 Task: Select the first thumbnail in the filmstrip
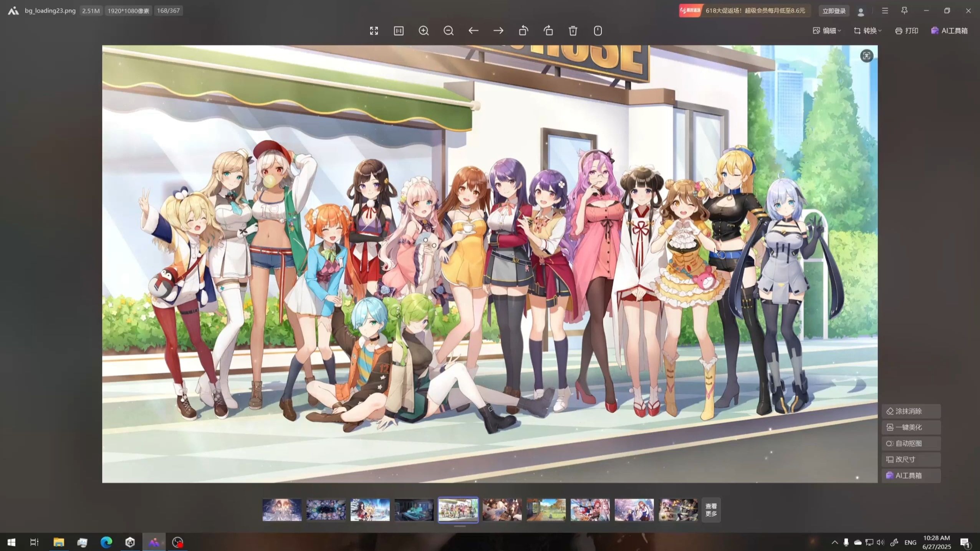[282, 510]
